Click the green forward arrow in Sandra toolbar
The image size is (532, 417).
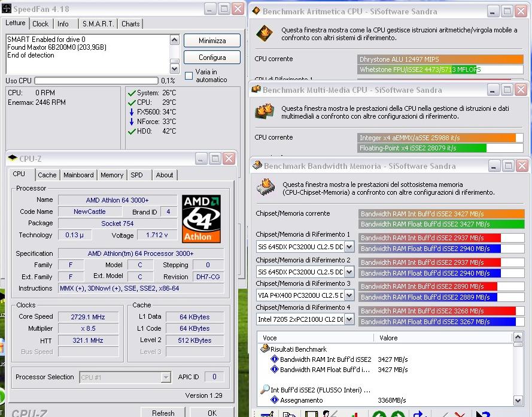pos(397,414)
